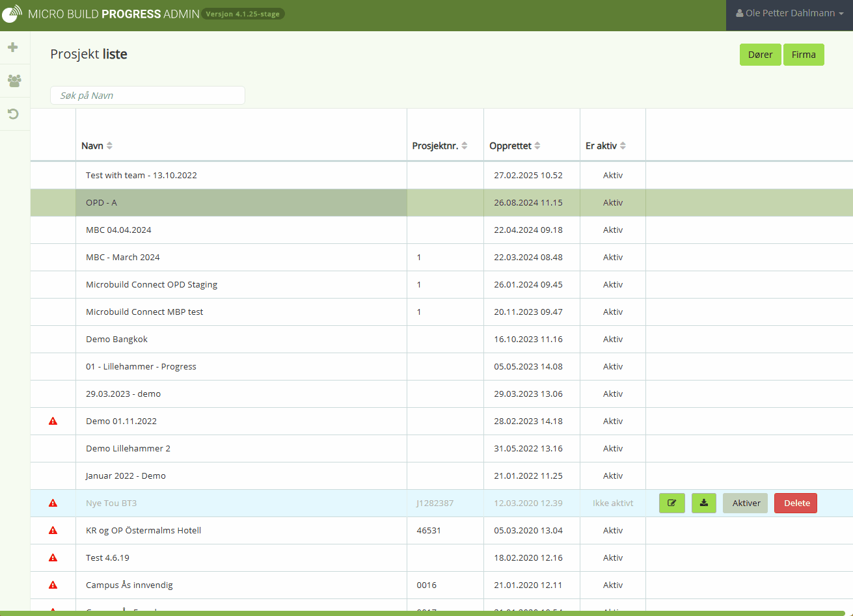Click project number 46531
Screen dimensions: 853x616
click(429, 530)
